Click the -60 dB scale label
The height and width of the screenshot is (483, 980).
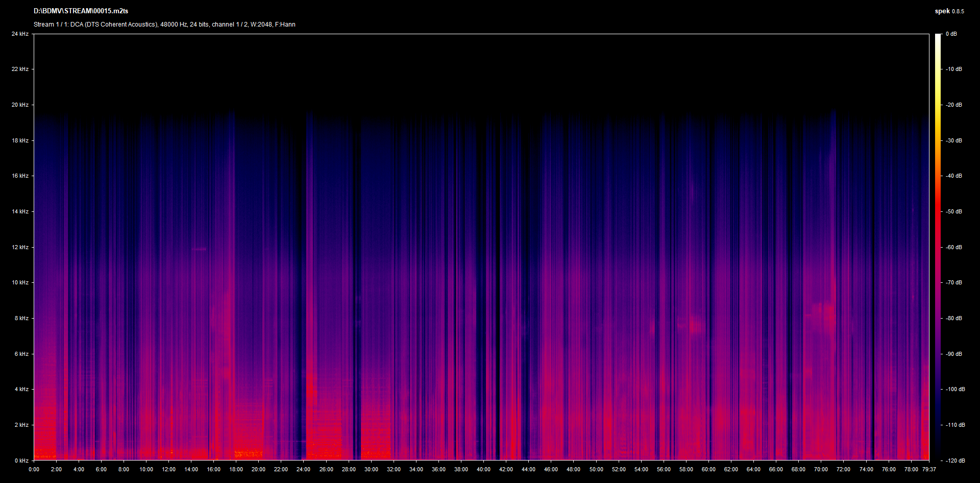click(953, 247)
